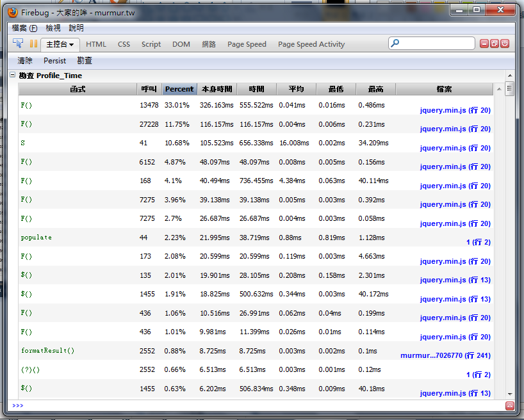Viewport: 524px width, 420px height.
Task: Sort by the 本身時間 column header
Action: coord(217,89)
